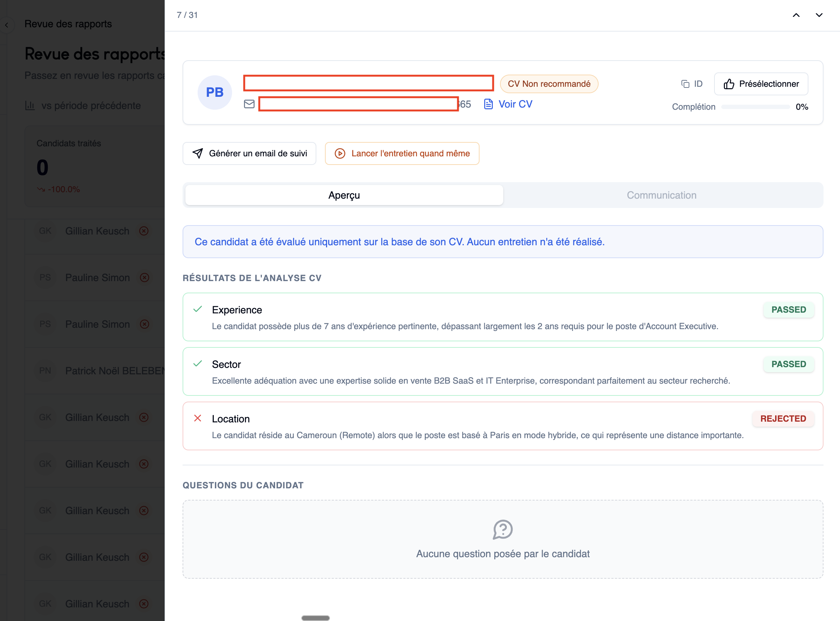This screenshot has width=840, height=621.
Task: Click rejected icon next to Pauline Simon
Action: 145,278
